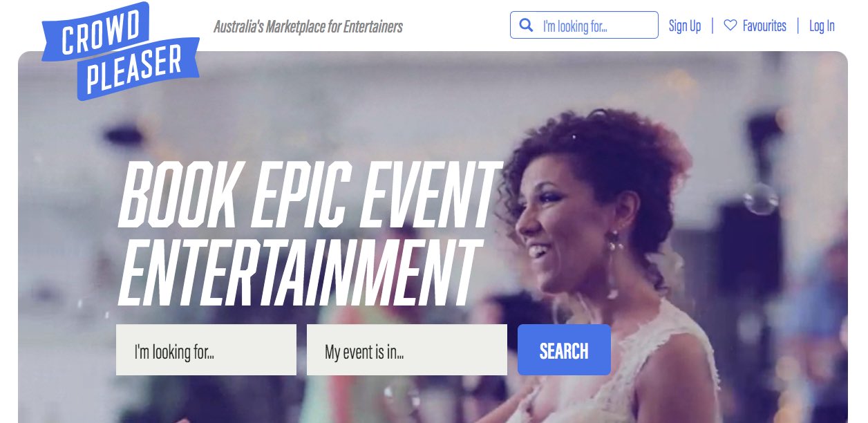Screen dimensions: 868x423
Task: Click the divider between Sign Up and Favourites
Action: tap(713, 26)
